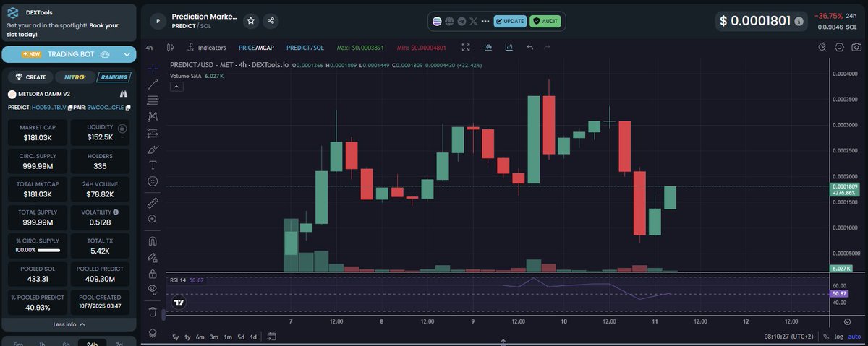Select the crosshair cursor tool
868x346 pixels.
153,69
